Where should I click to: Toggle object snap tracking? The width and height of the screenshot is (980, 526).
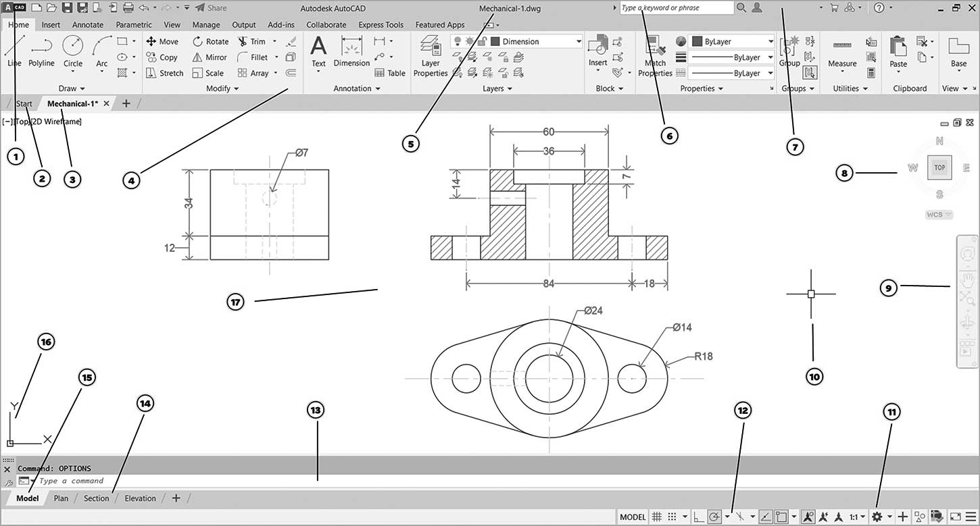[766, 517]
